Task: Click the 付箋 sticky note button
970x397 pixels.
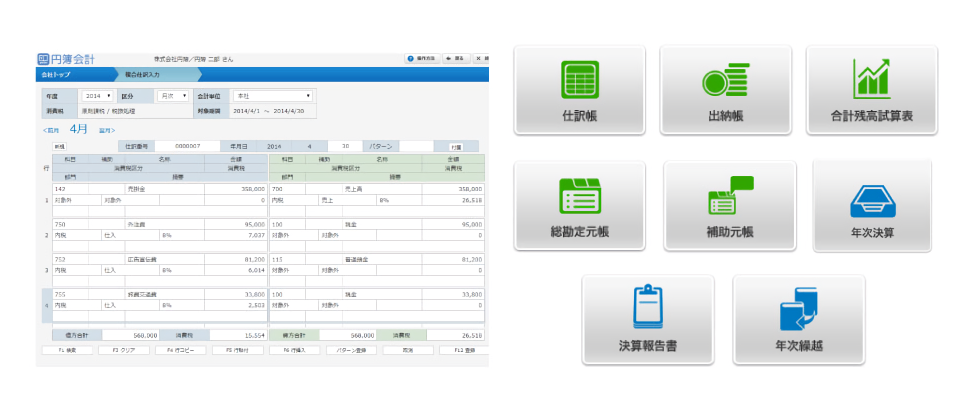Action: click(x=457, y=147)
